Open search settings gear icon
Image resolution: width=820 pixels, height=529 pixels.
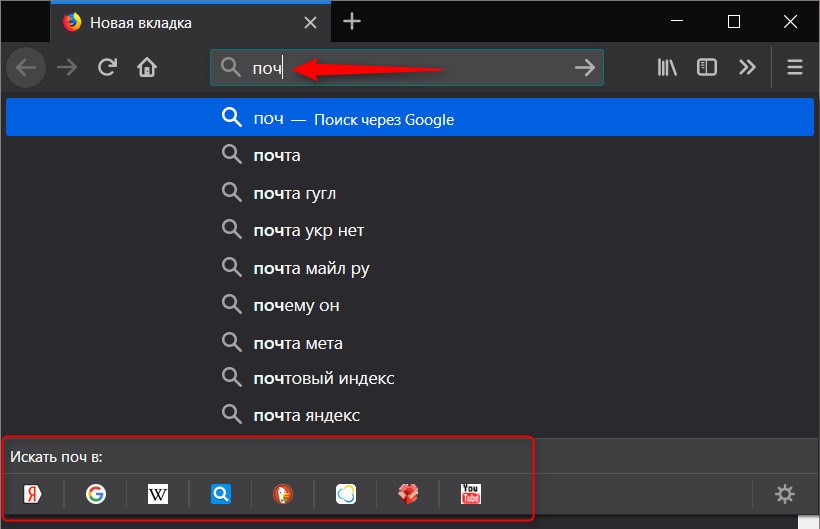pos(784,494)
